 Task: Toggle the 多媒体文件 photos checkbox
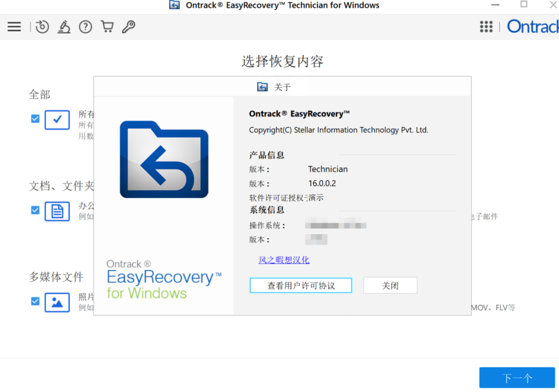coord(35,301)
